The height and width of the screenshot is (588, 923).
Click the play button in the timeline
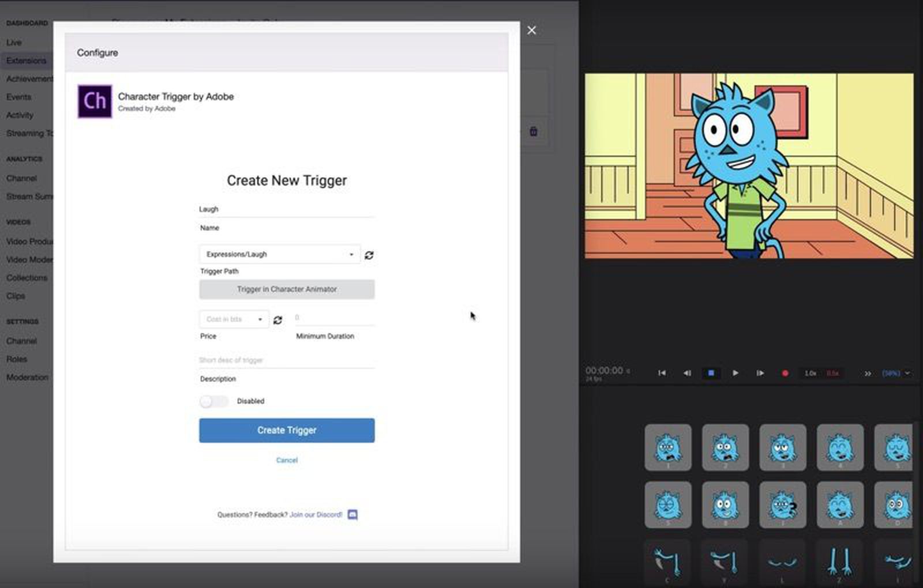[x=735, y=373]
